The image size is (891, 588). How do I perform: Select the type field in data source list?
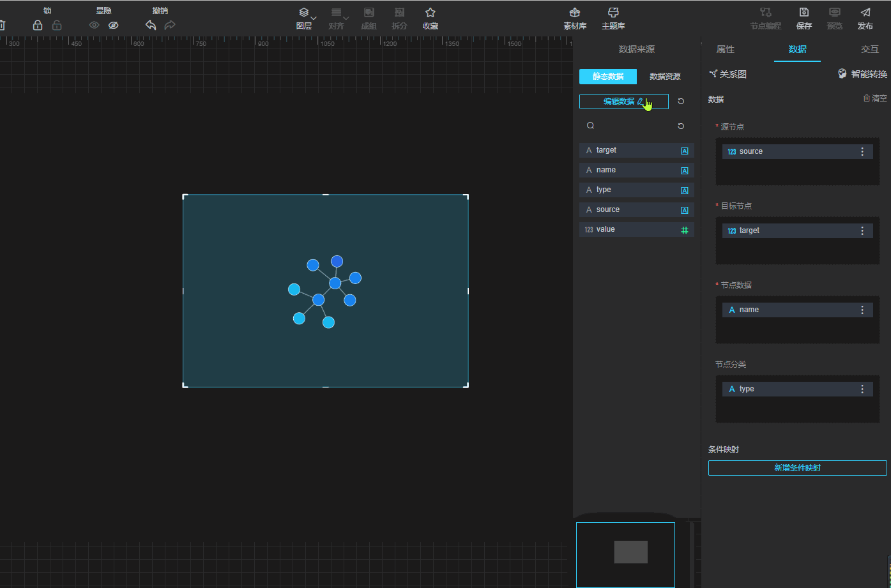coord(637,190)
